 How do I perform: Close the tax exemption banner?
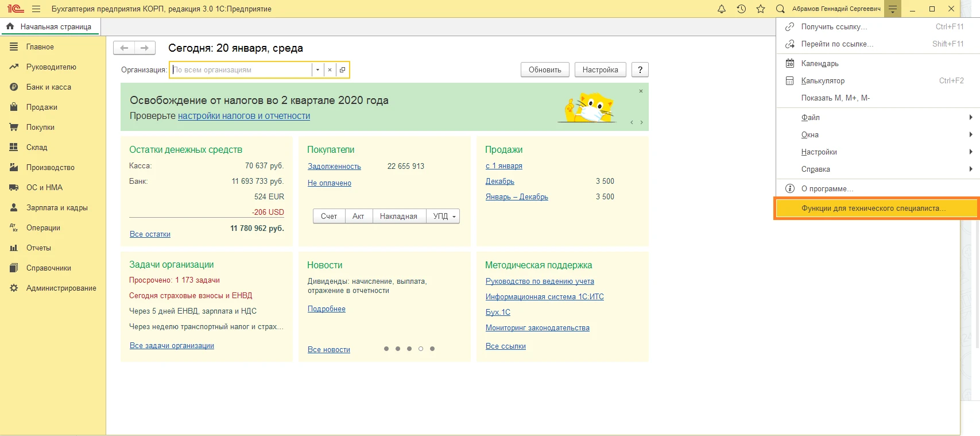pyautogui.click(x=641, y=91)
